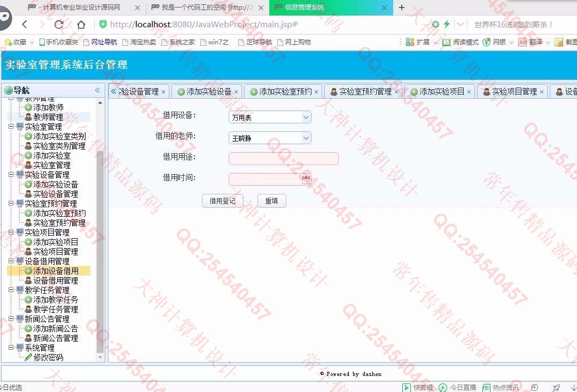The image size is (577, 392).
Task: Click the 借用登记 submit button
Action: (222, 201)
